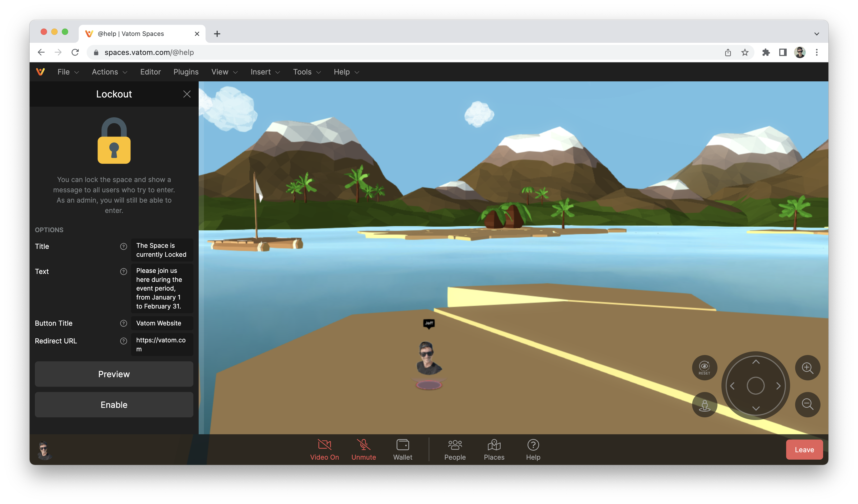Open the Wallet

tap(403, 450)
